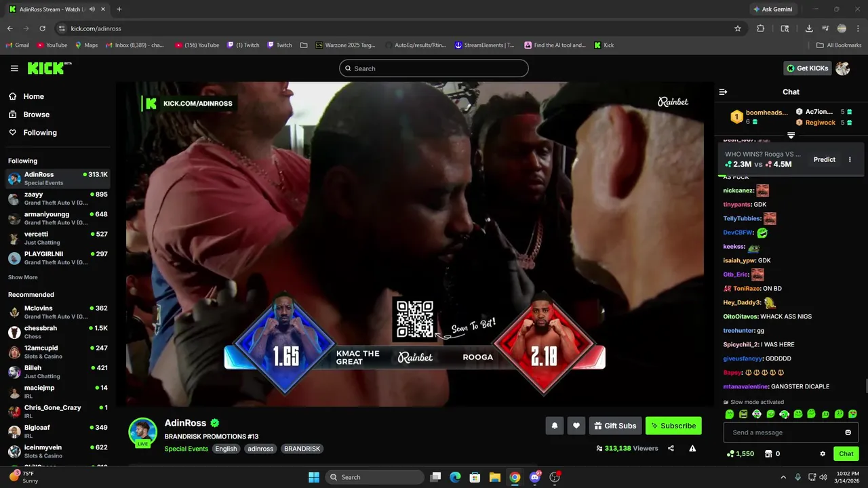Toggle follow heart for AdinRoss

[x=576, y=426]
